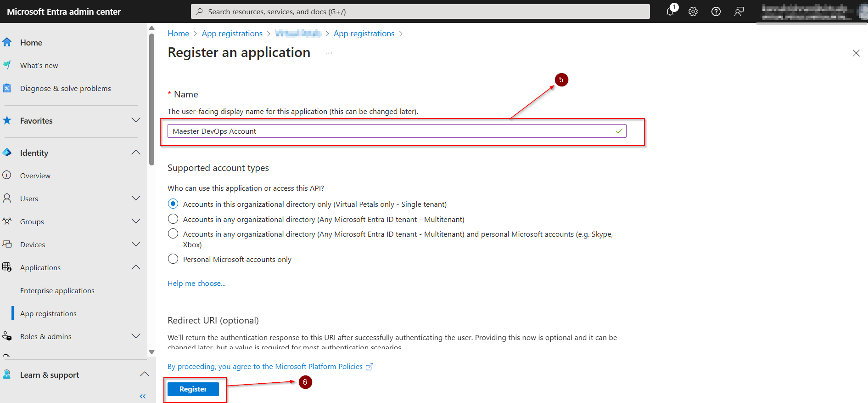The height and width of the screenshot is (403, 868).
Task: Go to first App registrations breadcrumb
Action: 232,34
